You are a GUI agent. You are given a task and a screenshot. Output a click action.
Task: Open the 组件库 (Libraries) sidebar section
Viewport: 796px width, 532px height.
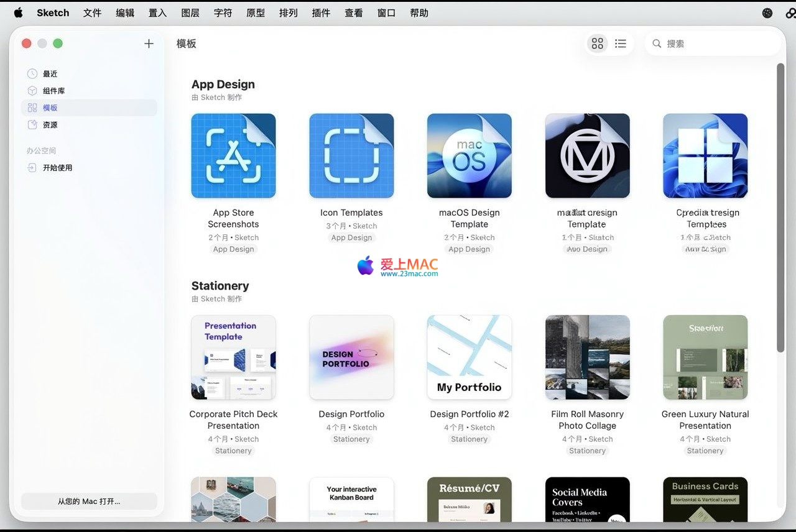53,91
